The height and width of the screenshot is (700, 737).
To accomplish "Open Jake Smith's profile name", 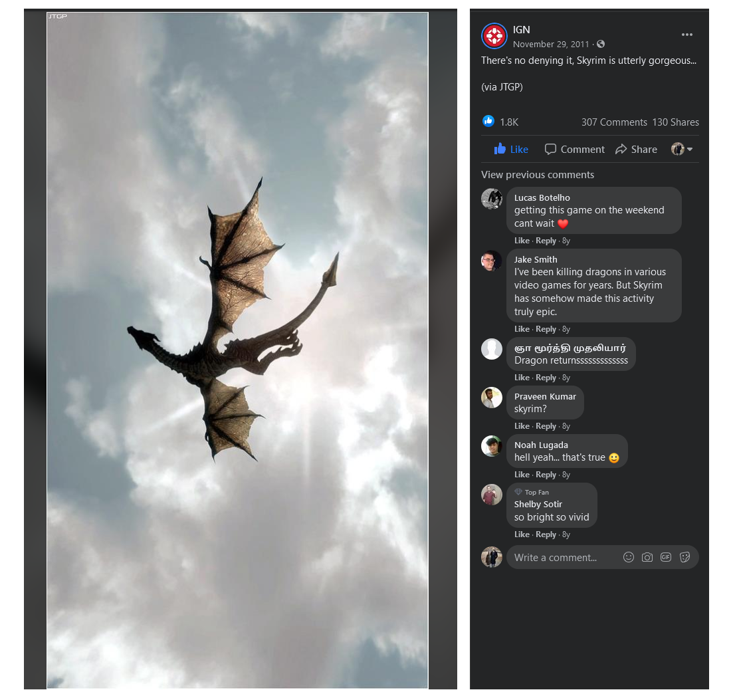I will pos(536,259).
